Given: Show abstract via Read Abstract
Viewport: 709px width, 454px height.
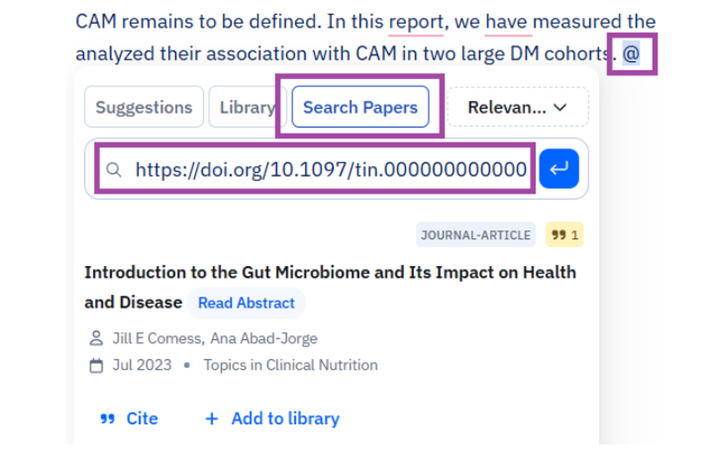Looking at the screenshot, I should tap(246, 302).
